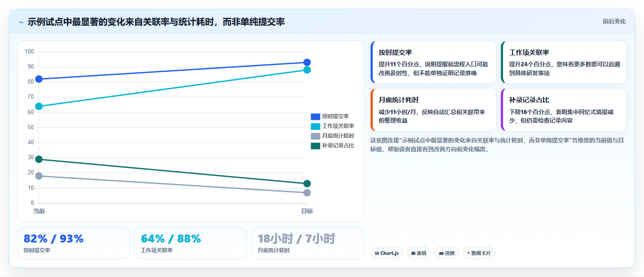
Task: Click the text 提升11个百分点 in the 按时提交率 card
Action: click(x=398, y=64)
